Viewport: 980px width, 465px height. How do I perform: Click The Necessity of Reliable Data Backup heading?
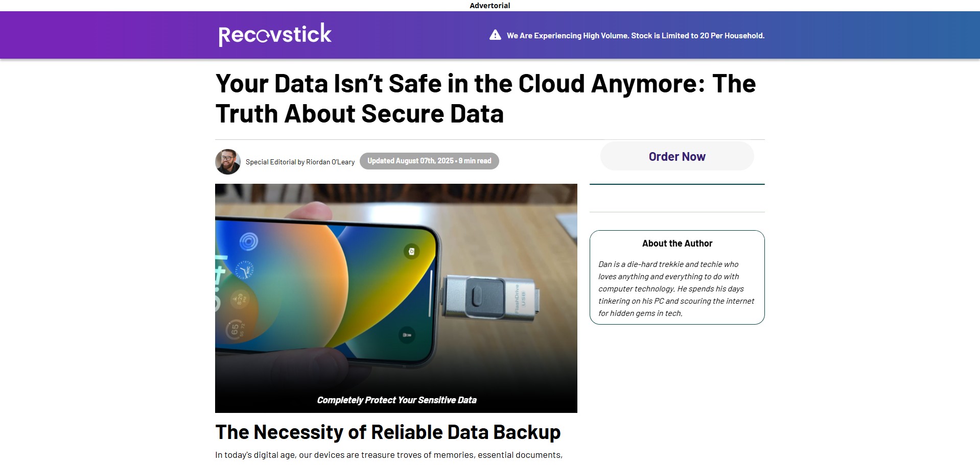click(388, 432)
